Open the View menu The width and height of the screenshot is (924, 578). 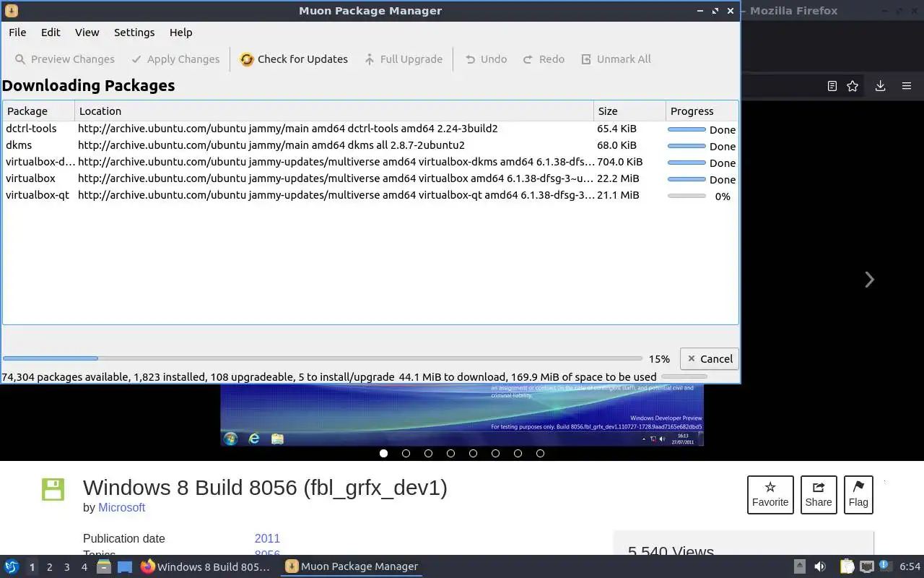87,33
